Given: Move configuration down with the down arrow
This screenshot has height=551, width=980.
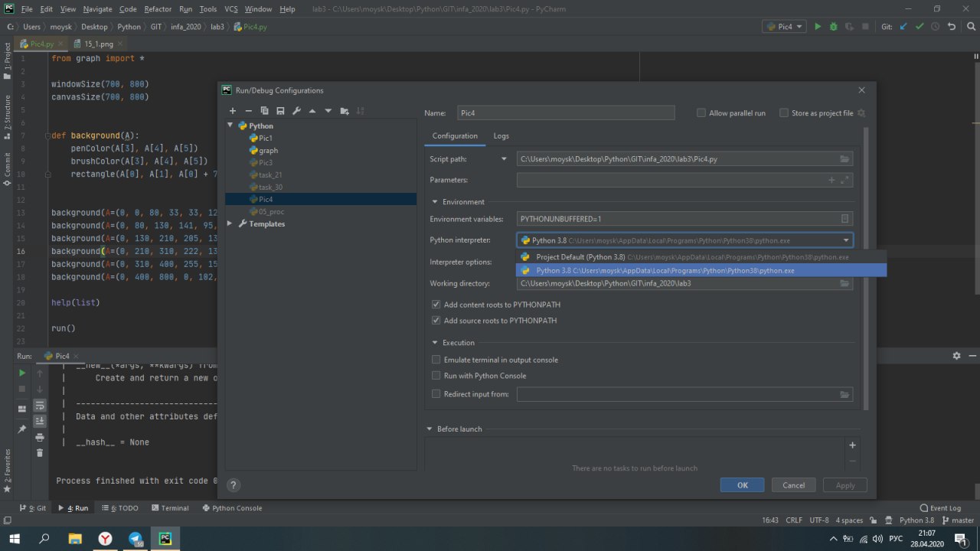Looking at the screenshot, I should coord(328,111).
